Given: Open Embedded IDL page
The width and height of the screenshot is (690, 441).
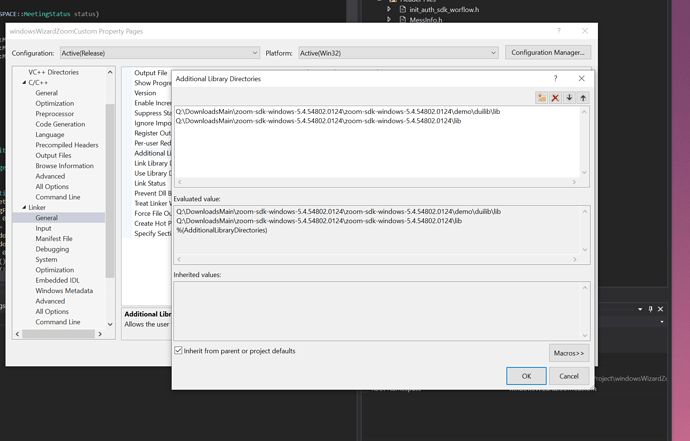Looking at the screenshot, I should [58, 280].
